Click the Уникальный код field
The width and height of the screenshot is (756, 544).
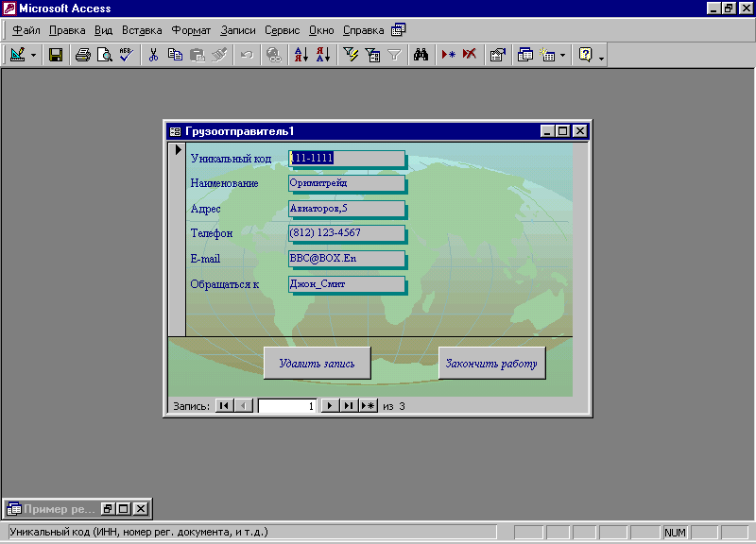347,158
